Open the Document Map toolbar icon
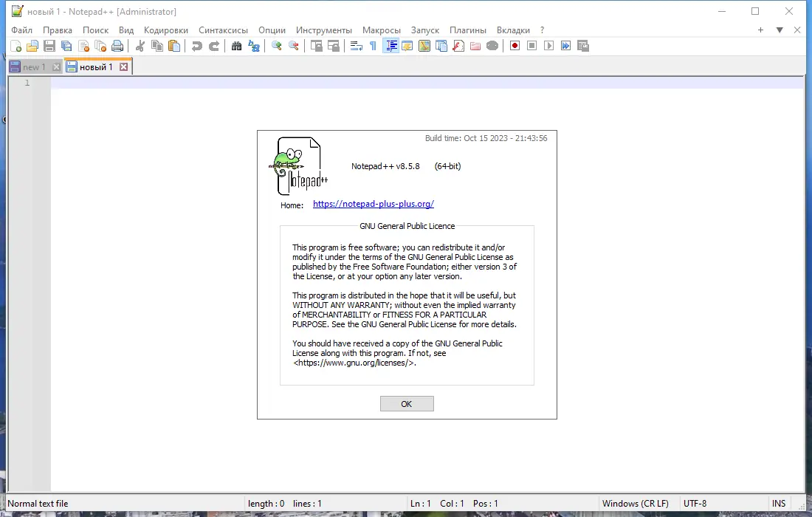The height and width of the screenshot is (517, 812). coord(424,46)
